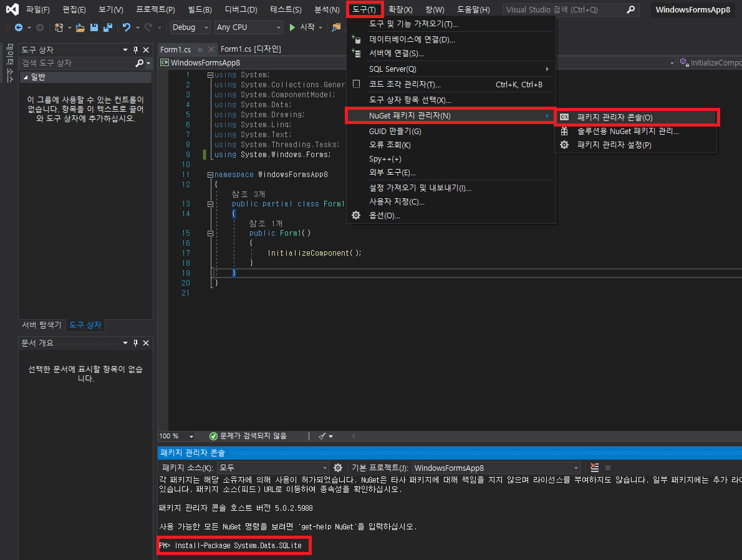This screenshot has width=742, height=560.
Task: Click the search icon in toolbox search
Action: [140, 63]
